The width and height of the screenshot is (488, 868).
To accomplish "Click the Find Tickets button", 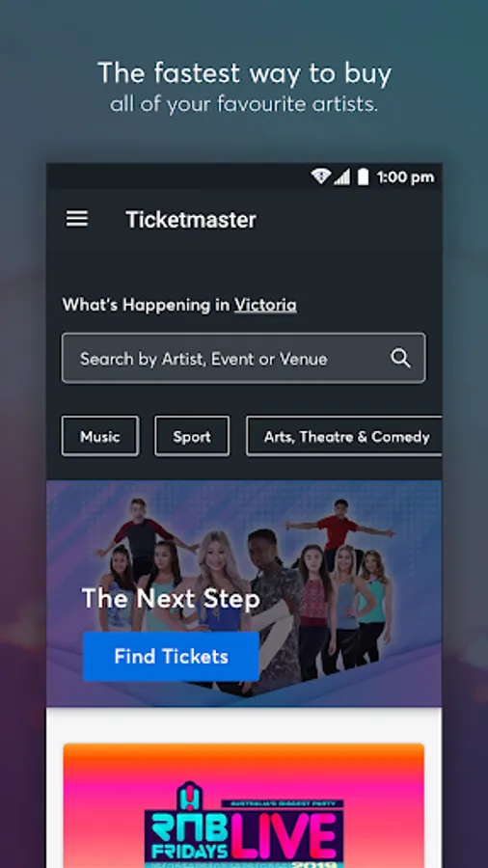I will click(x=171, y=657).
